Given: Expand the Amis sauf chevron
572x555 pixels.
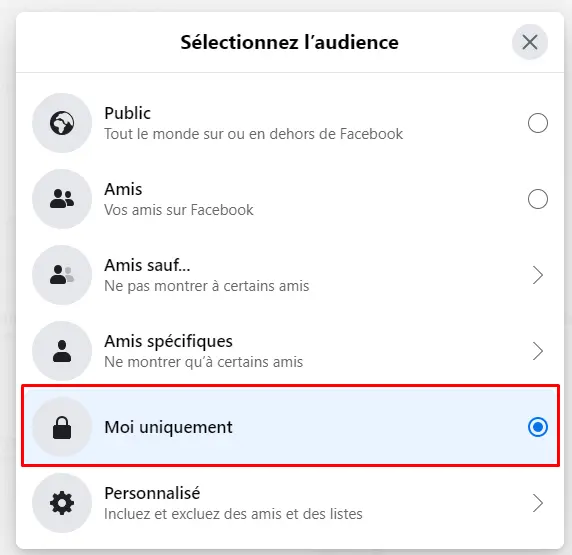Looking at the screenshot, I should pyautogui.click(x=538, y=275).
